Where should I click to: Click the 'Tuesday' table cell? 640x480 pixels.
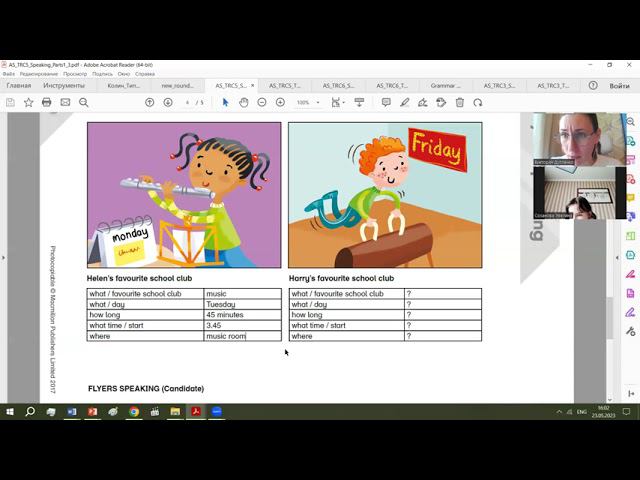click(x=242, y=304)
